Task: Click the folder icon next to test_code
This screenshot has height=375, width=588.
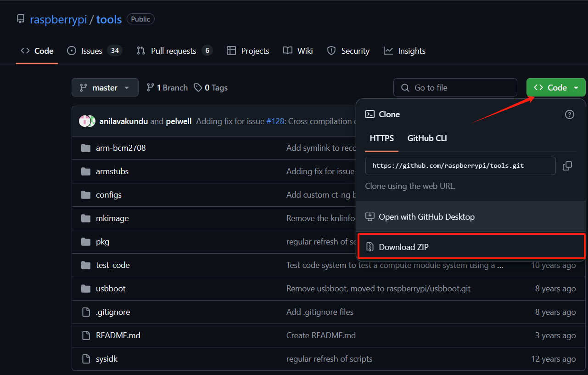Action: pyautogui.click(x=86, y=265)
